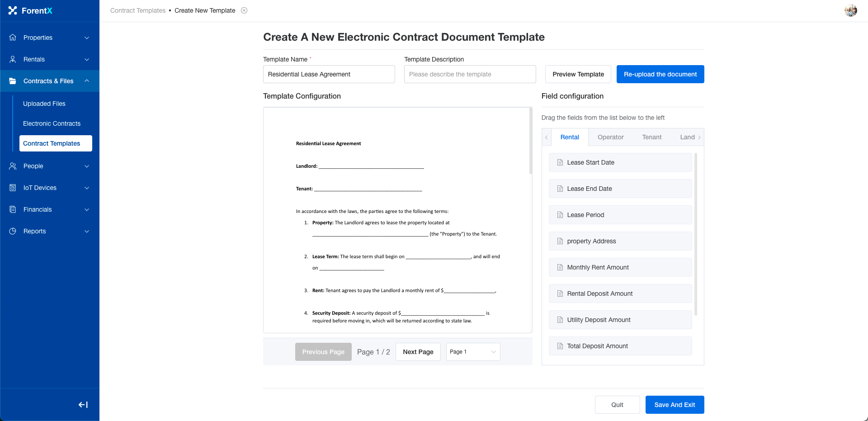868x421 pixels.
Task: Click the field list vertical scrollbar
Action: (x=695, y=234)
